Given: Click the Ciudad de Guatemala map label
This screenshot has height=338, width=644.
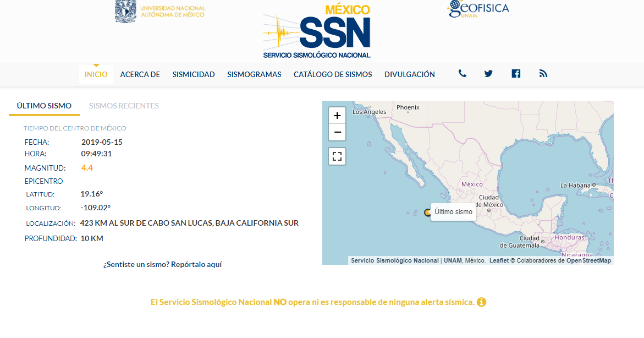Looking at the screenshot, I should [520, 242].
